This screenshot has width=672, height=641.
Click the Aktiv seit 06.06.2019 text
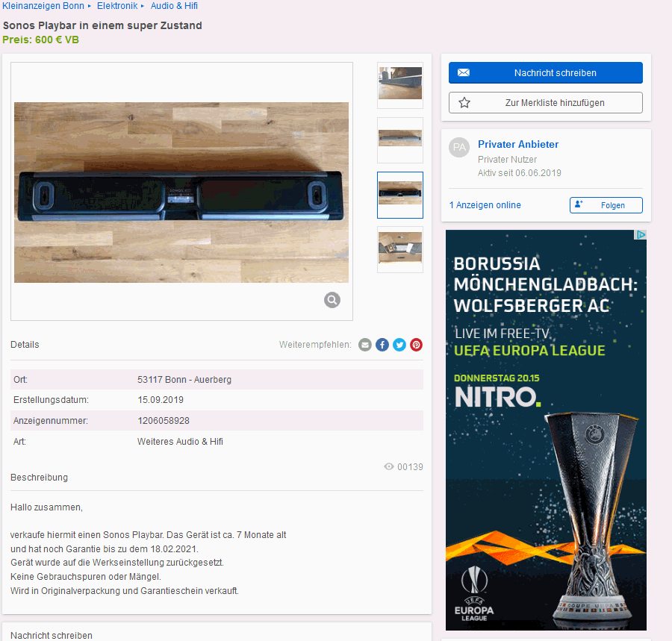click(520, 173)
